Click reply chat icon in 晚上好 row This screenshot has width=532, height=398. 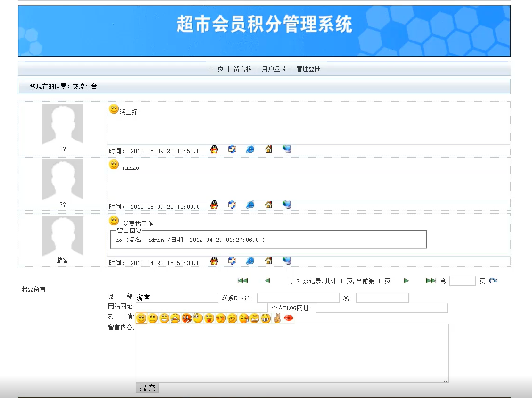click(287, 149)
